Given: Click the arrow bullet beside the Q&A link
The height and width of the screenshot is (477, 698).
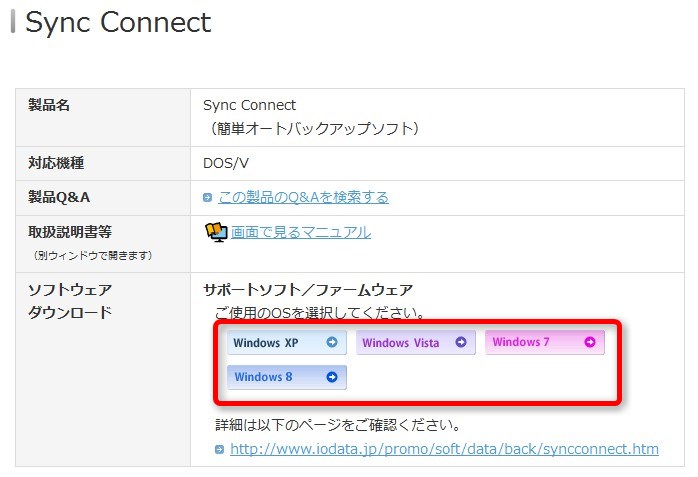Looking at the screenshot, I should click(x=207, y=197).
